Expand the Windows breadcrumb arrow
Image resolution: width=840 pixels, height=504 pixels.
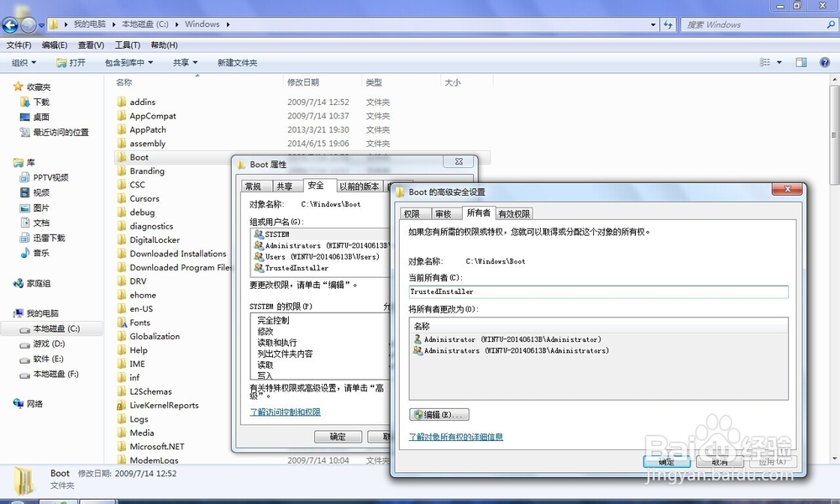[228, 24]
